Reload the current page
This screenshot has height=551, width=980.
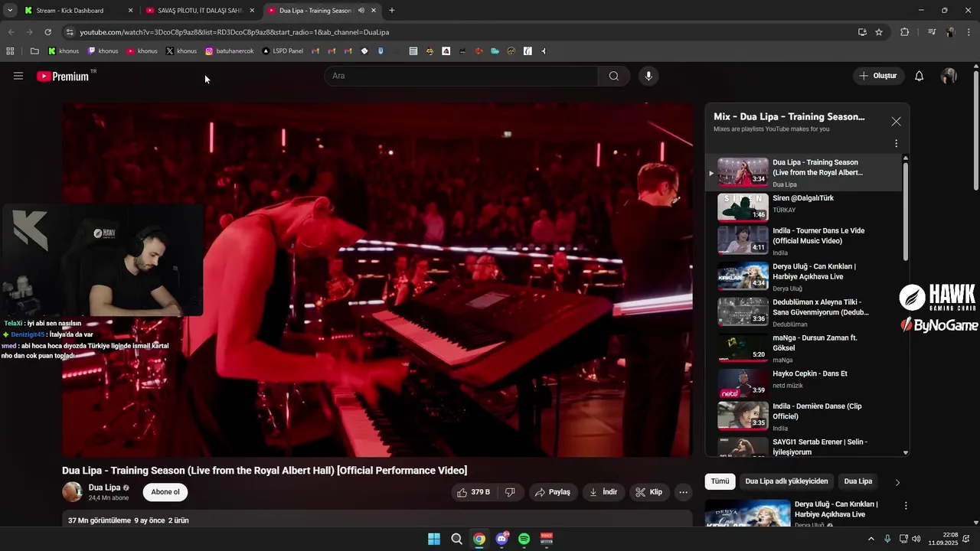click(47, 32)
